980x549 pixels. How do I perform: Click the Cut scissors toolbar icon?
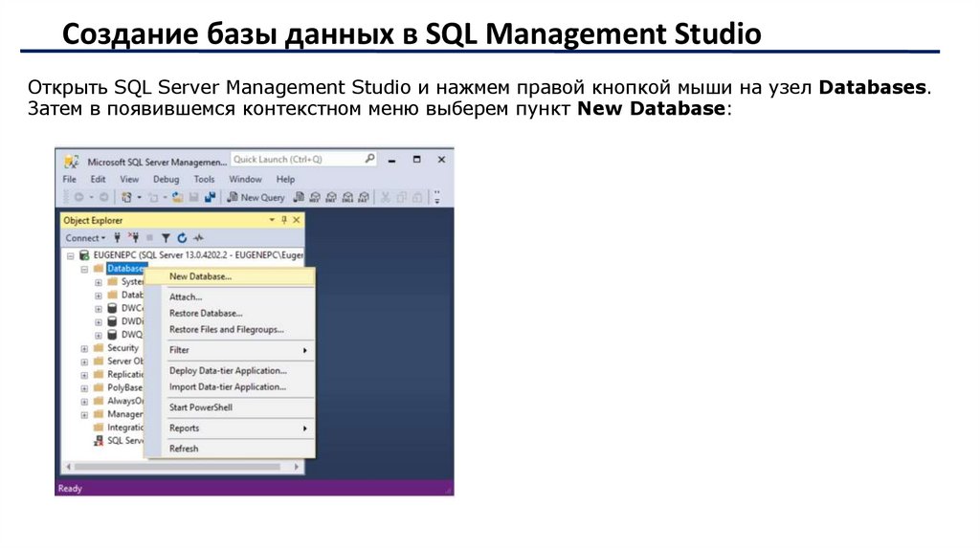click(386, 197)
